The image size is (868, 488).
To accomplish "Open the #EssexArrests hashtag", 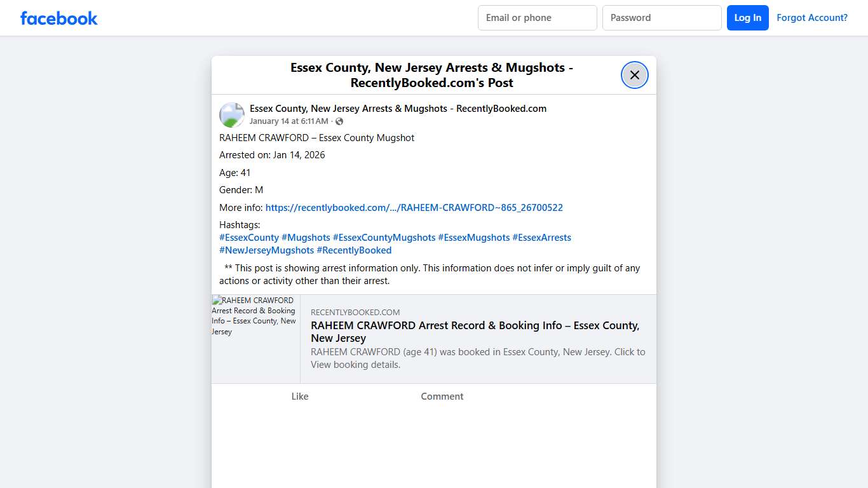I will [541, 238].
